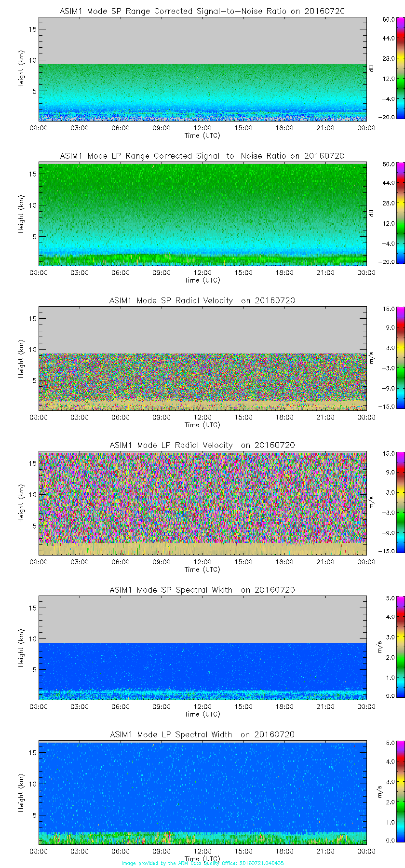Click the Mode LP Spectral Width title
The width and height of the screenshot is (405, 868).
202,734
